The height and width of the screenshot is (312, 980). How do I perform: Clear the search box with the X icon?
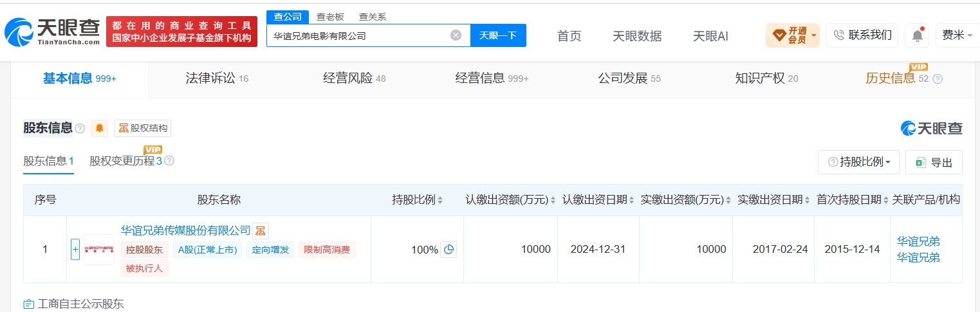(456, 35)
